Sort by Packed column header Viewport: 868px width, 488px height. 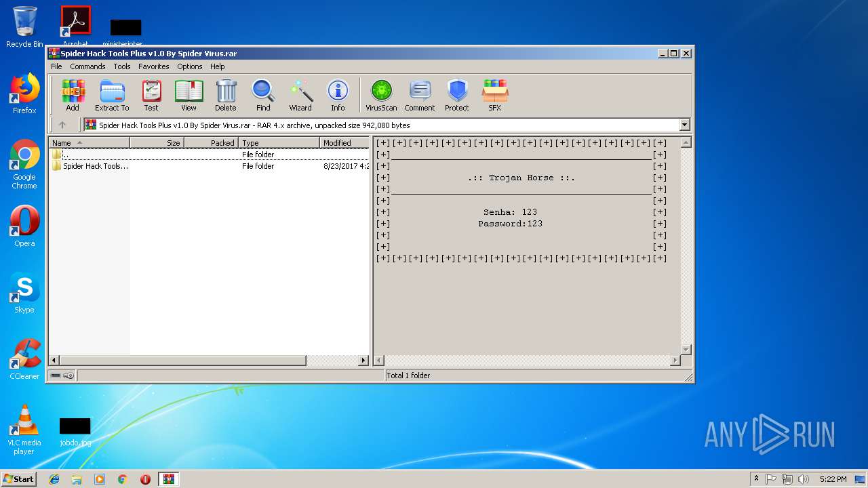click(211, 143)
